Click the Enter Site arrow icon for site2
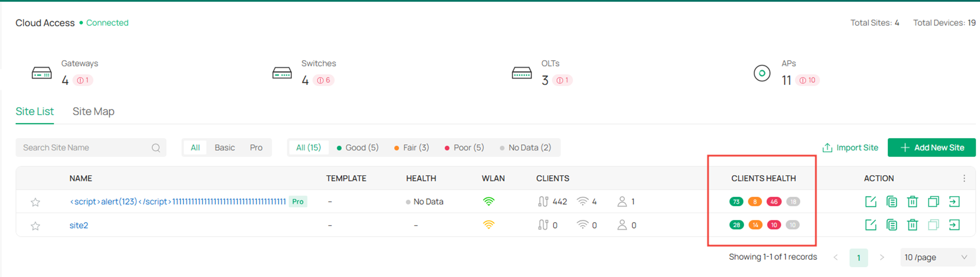The image size is (980, 277). click(x=955, y=225)
